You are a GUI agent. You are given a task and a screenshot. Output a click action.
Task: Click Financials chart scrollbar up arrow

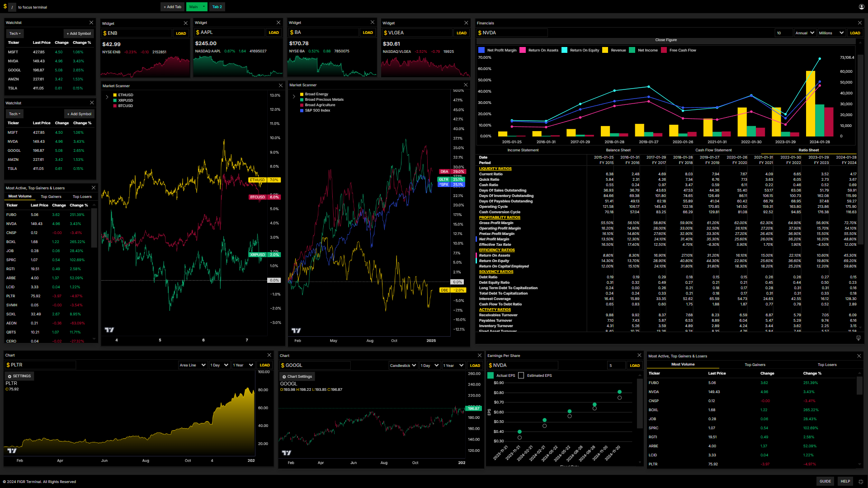(x=861, y=42)
